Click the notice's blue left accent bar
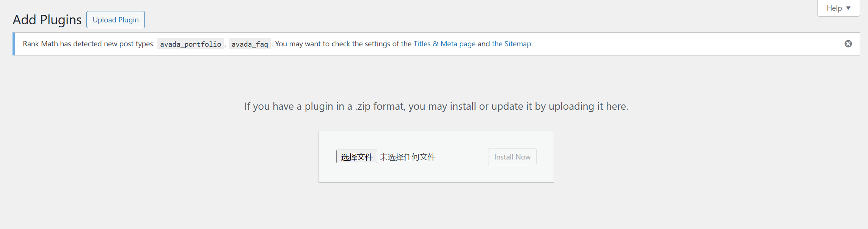Screen dimensions: 868x229 (x=14, y=44)
